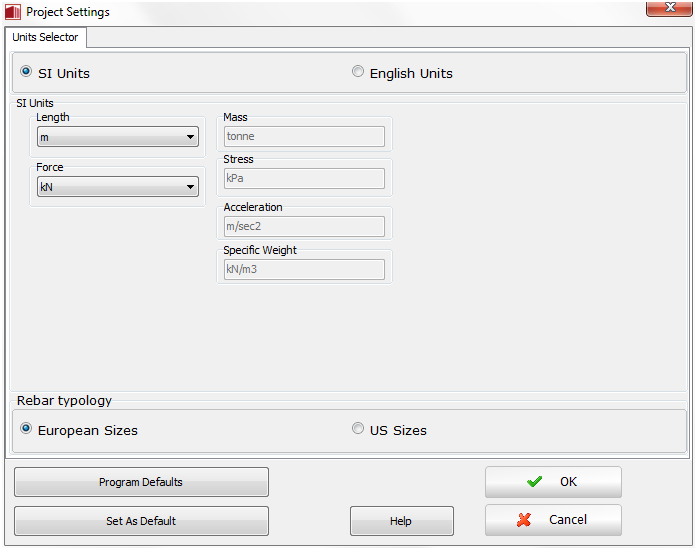
Task: Click the Stress field showing kPa
Action: pos(304,178)
